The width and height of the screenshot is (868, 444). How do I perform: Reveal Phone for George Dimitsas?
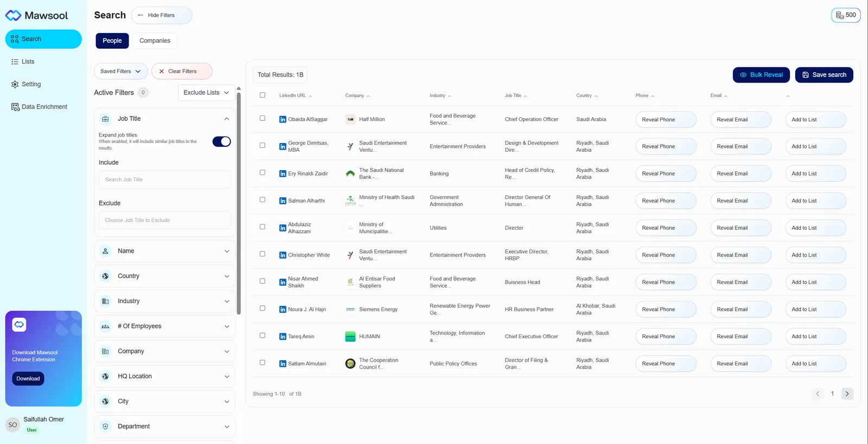(x=666, y=146)
